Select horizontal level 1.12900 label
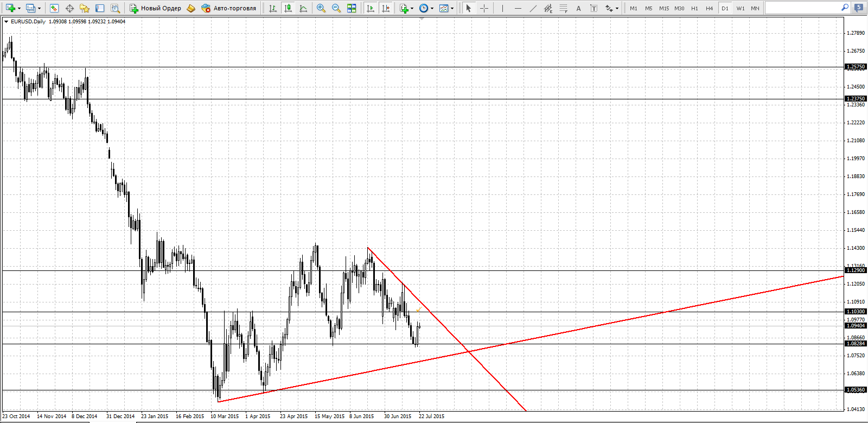 [856, 270]
